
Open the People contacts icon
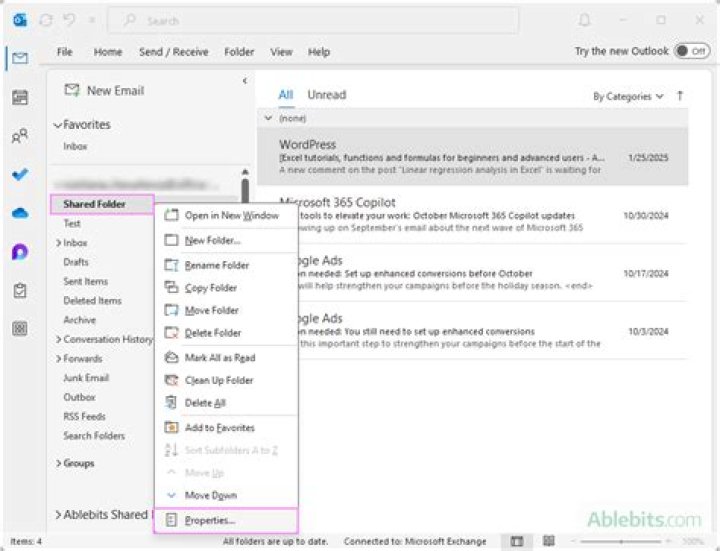[x=20, y=136]
